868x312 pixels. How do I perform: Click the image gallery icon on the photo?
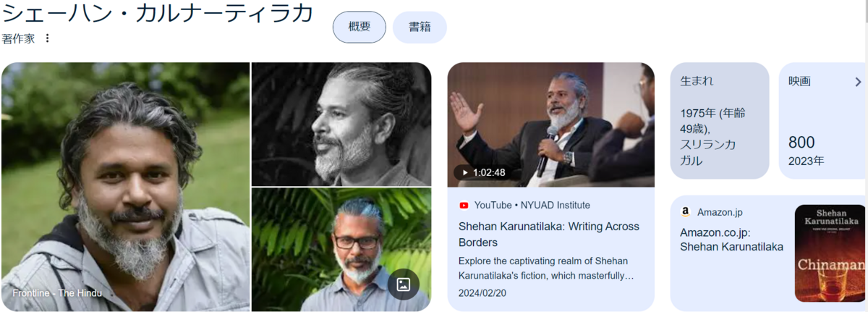pyautogui.click(x=404, y=284)
